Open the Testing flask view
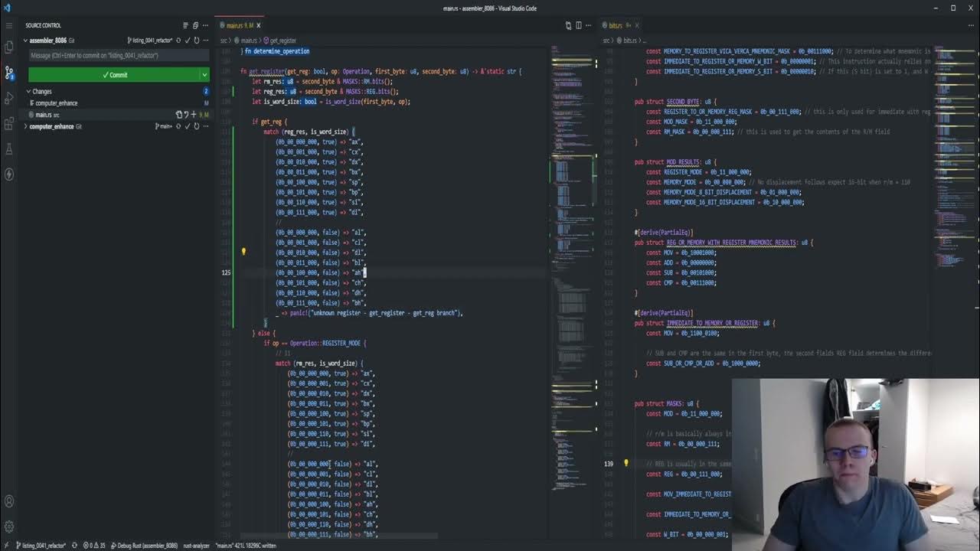Screen dimensions: 980x551 [9, 148]
